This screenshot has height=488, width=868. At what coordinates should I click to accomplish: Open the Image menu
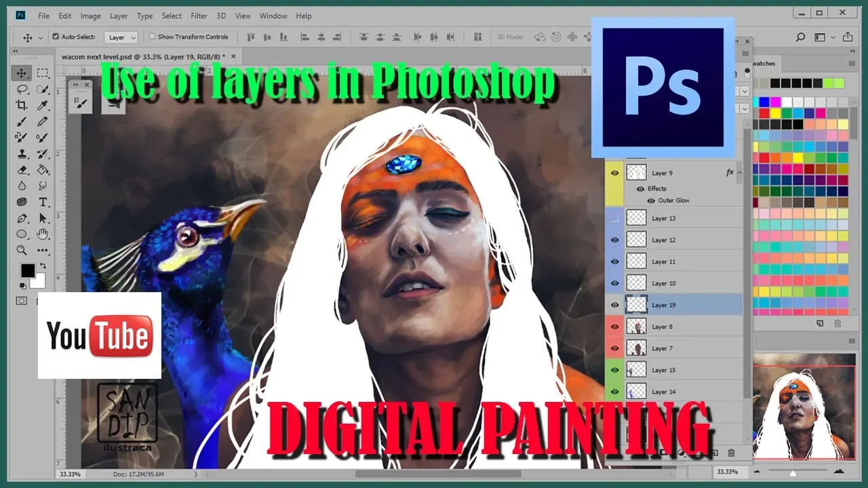90,16
